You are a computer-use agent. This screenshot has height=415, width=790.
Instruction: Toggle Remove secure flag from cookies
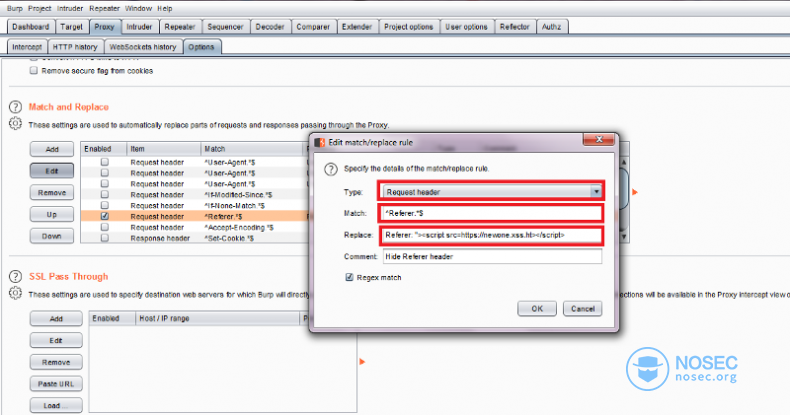33,71
